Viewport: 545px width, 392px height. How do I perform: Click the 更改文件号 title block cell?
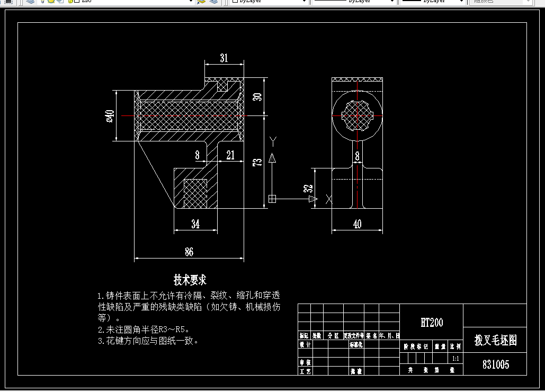coord(354,336)
